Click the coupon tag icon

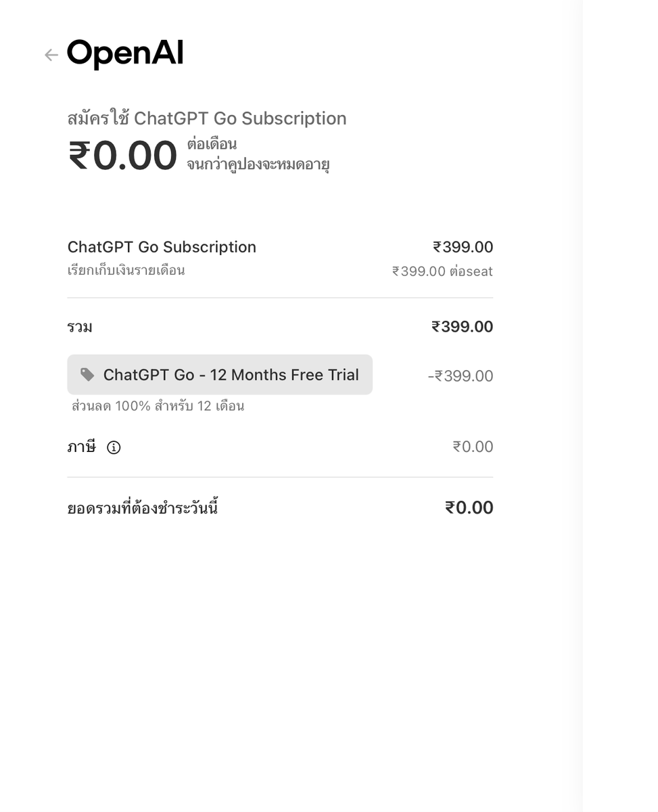coord(87,374)
